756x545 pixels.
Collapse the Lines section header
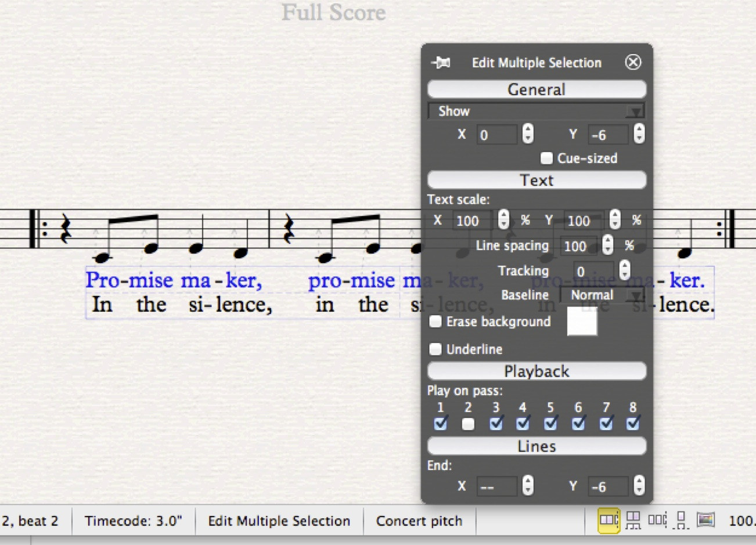[x=537, y=446]
